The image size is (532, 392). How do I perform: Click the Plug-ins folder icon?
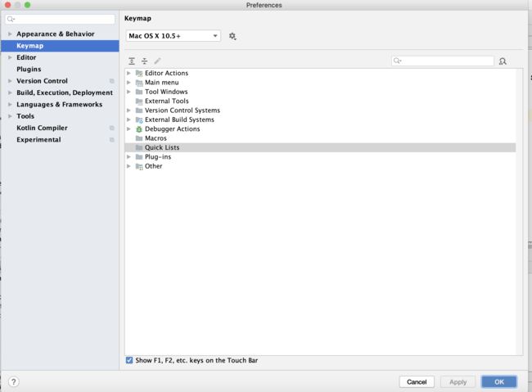click(x=139, y=157)
